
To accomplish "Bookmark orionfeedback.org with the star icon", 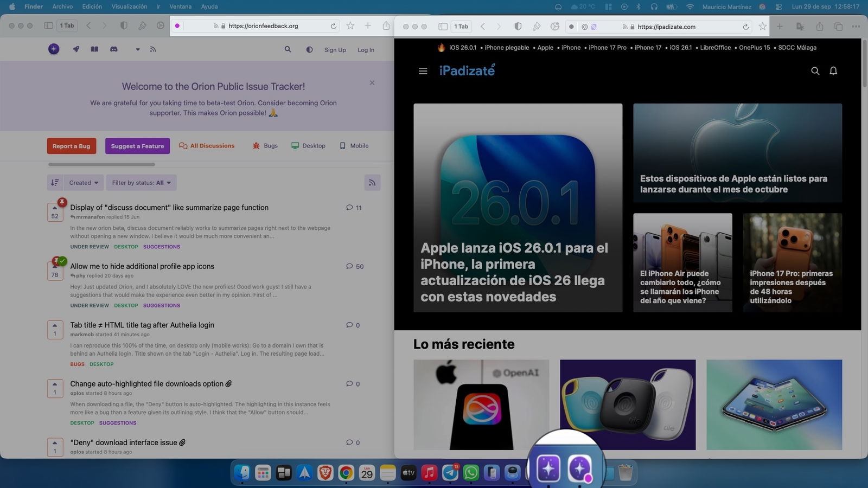I will pos(350,25).
